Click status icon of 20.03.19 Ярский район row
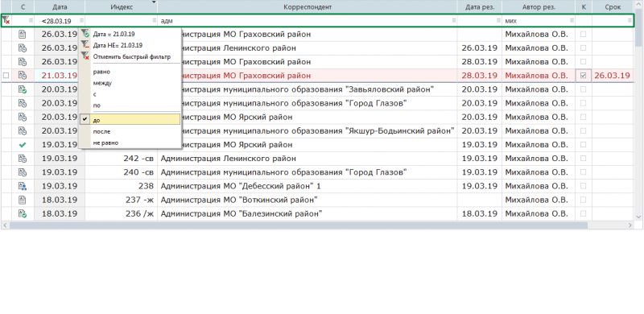The image size is (644, 314). 23,117
